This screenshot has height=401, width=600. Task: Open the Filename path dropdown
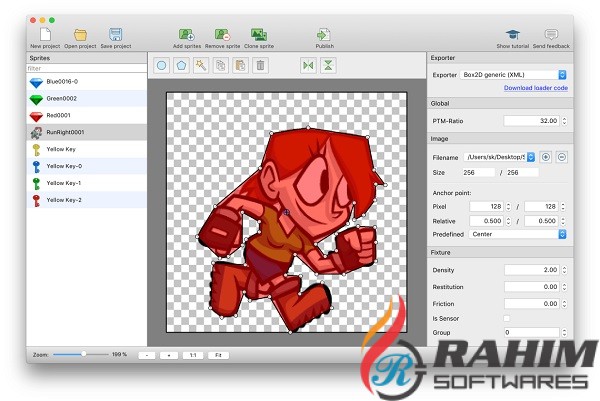click(499, 157)
